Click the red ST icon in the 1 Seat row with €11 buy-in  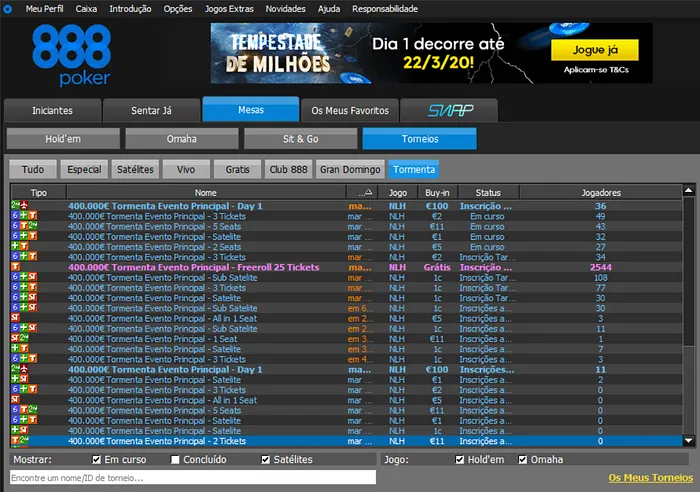point(15,338)
